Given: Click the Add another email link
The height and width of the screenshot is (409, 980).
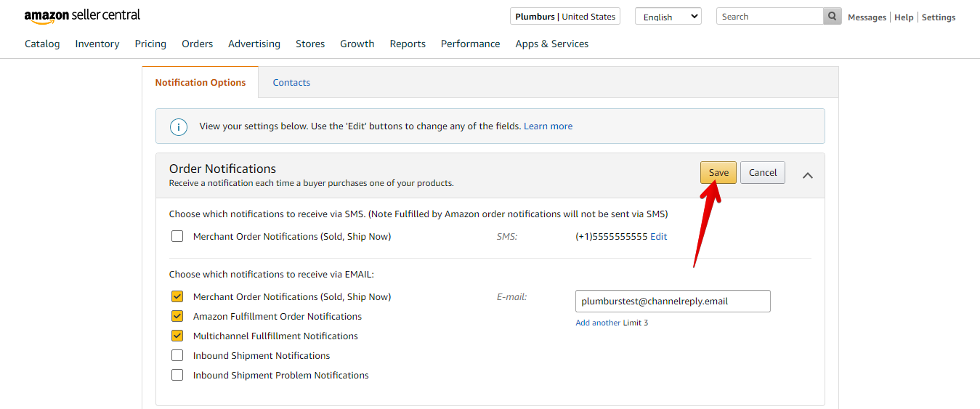Looking at the screenshot, I should tap(598, 323).
